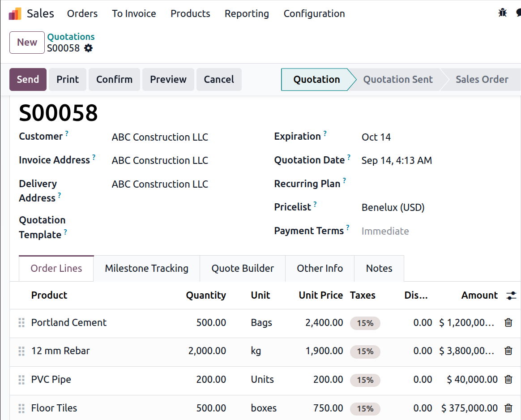Viewport: 521px width, 420px height.
Task: Show help tooltip for Expiration
Action: 325,133
